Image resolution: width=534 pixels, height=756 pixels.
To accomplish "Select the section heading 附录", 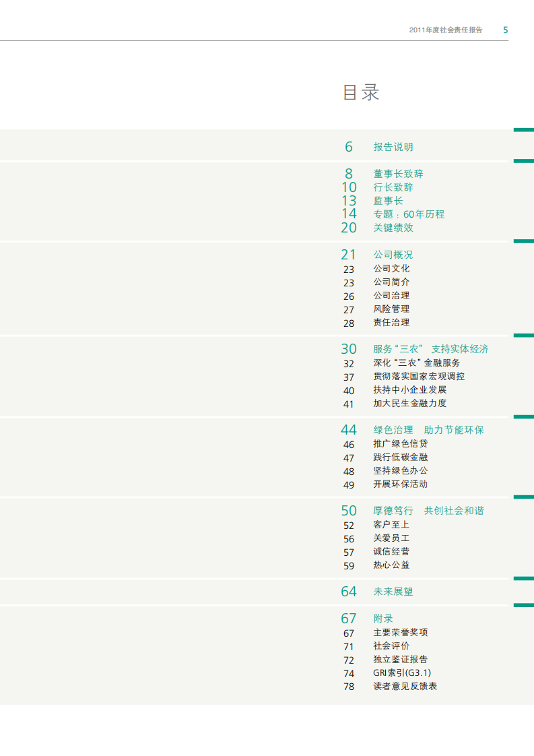I will (x=383, y=619).
